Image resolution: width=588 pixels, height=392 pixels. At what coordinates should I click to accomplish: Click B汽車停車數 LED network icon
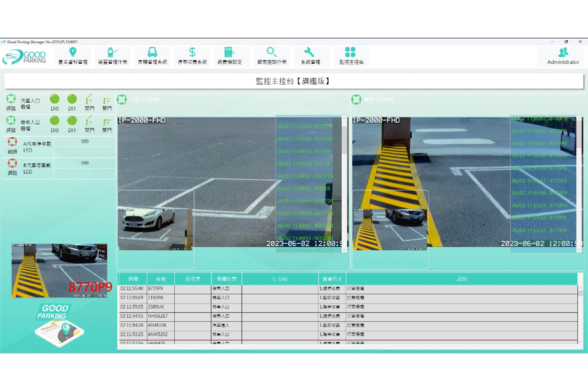pyautogui.click(x=13, y=163)
